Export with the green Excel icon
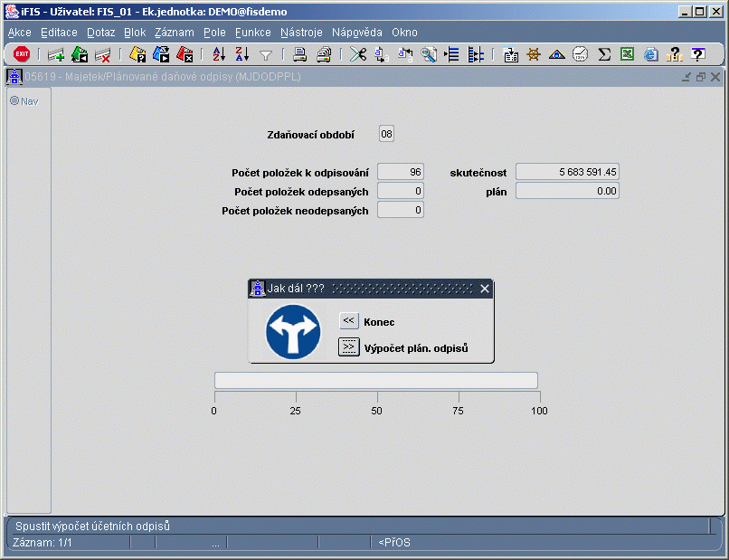 tap(627, 55)
